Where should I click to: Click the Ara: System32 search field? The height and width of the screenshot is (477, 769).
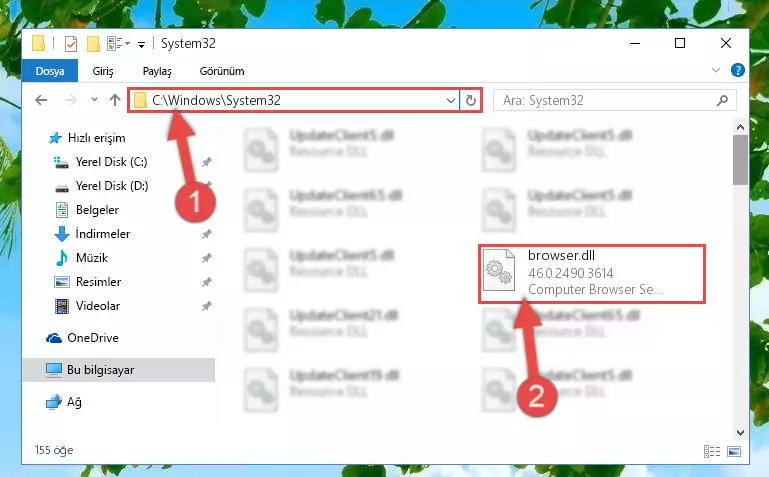(606, 100)
